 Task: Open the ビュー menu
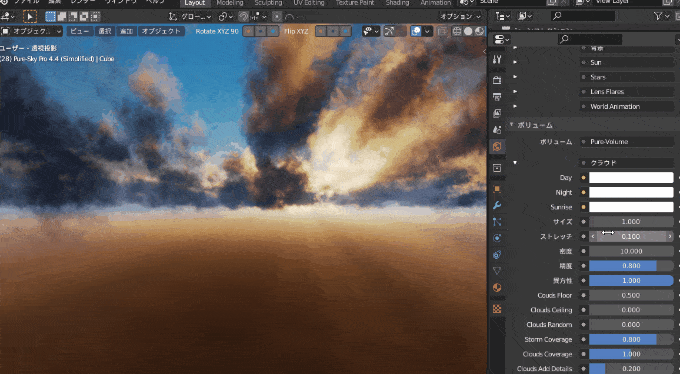click(x=80, y=31)
